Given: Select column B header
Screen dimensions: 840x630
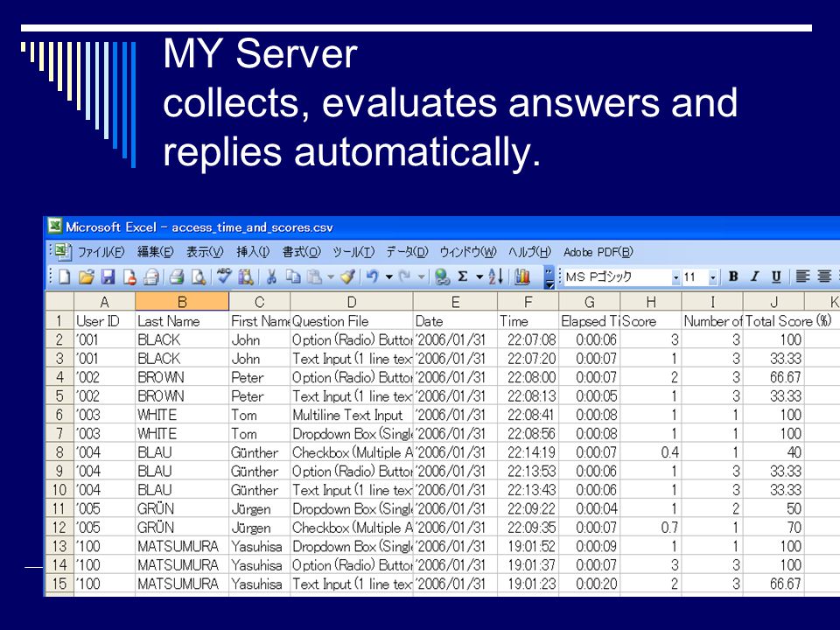Looking at the screenshot, I should (x=182, y=302).
